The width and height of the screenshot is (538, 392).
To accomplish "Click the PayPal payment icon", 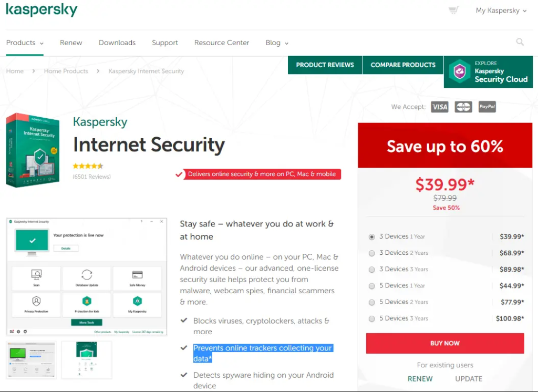I will 487,107.
